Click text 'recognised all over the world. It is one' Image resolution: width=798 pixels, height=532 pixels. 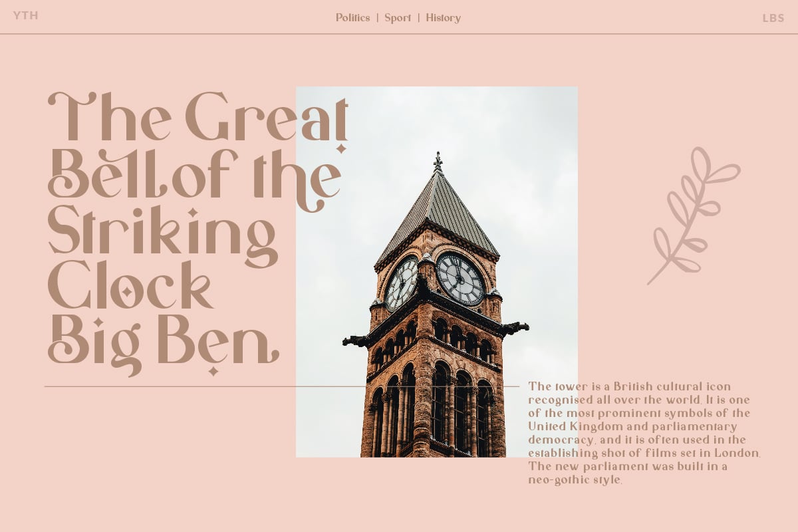click(639, 400)
